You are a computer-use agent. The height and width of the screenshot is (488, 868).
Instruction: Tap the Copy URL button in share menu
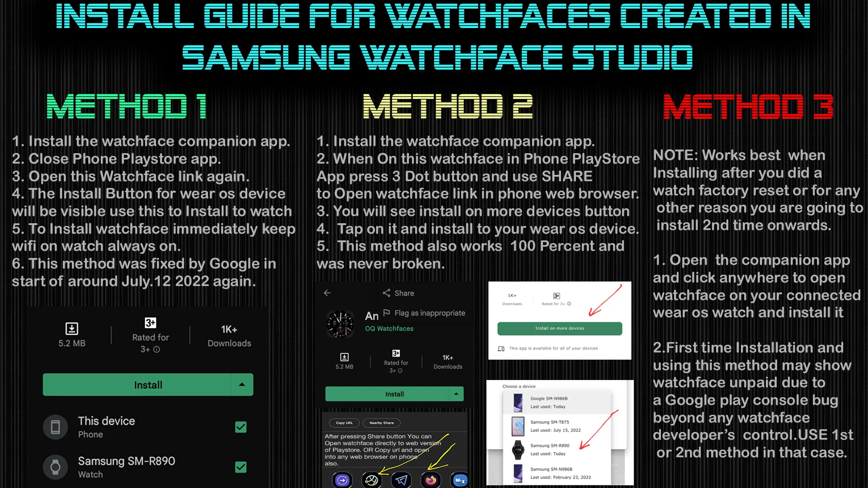coord(344,422)
